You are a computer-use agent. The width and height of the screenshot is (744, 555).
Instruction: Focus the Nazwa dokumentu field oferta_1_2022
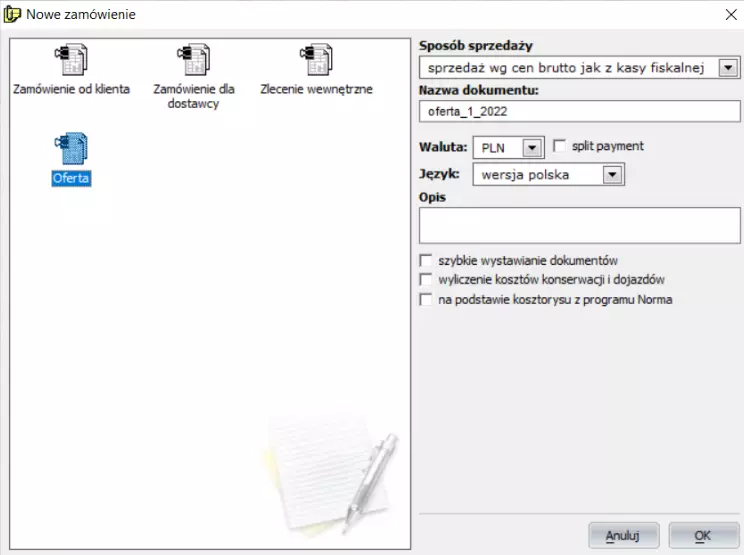pos(579,111)
